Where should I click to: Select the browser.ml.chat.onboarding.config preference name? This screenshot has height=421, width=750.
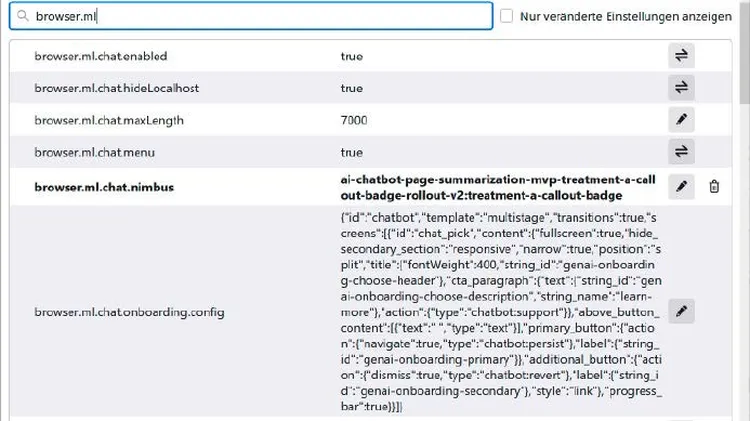pyautogui.click(x=129, y=312)
